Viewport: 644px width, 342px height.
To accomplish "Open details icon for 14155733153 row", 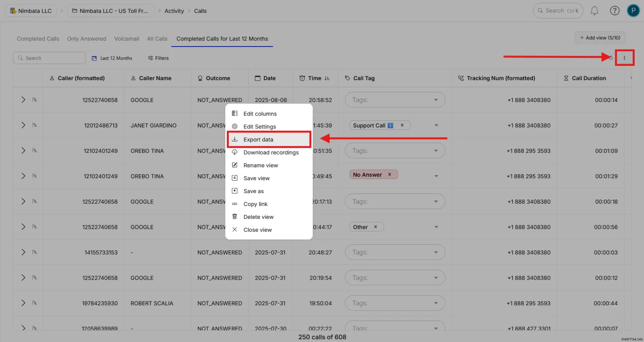I will 35,252.
